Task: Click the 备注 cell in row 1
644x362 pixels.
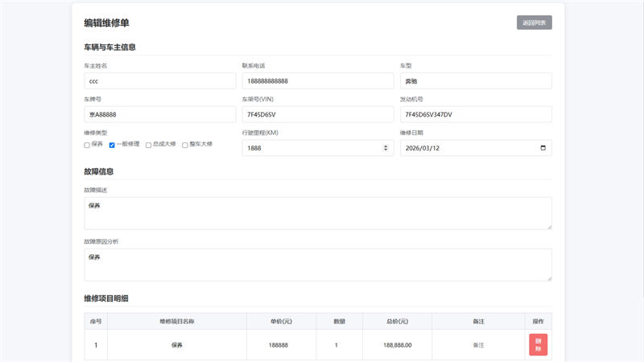Action: point(478,345)
